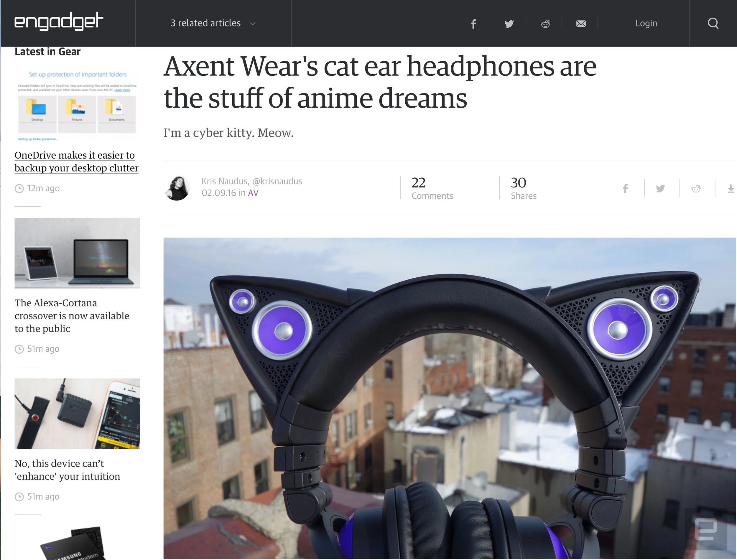
Task: Open the Engadget logo home link
Action: (x=59, y=22)
